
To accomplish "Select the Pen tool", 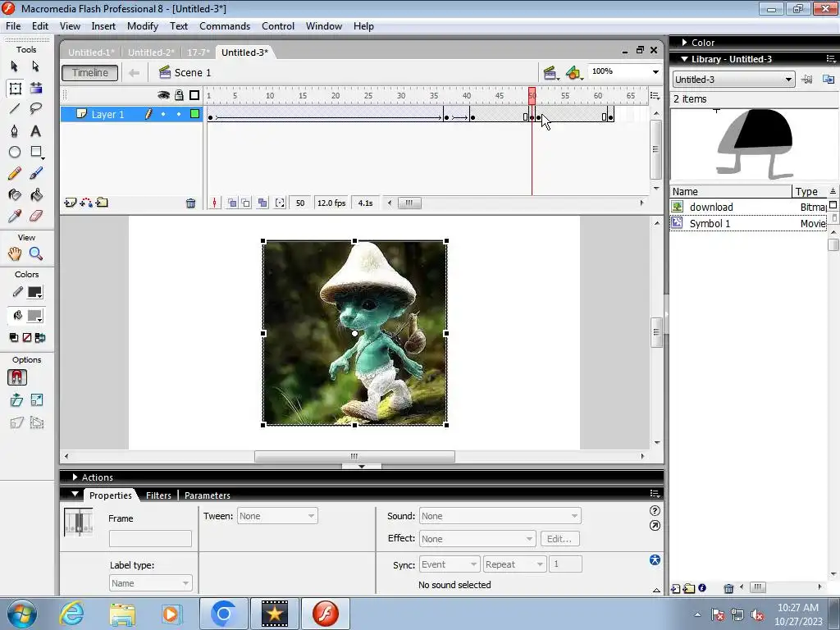I will click(15, 130).
